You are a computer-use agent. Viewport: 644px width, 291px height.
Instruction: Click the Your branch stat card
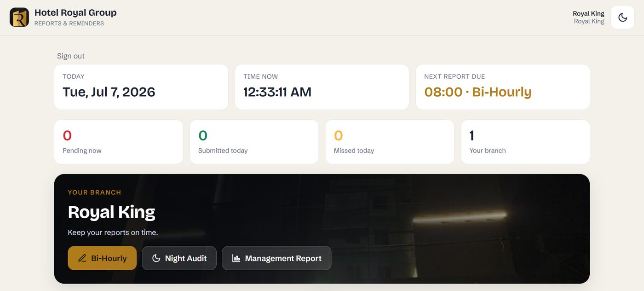(525, 142)
